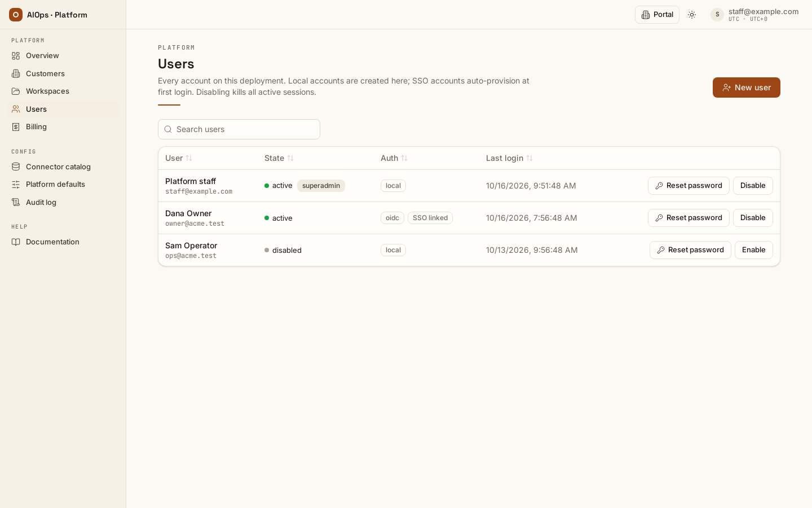Click the search magnifier icon
812x508 pixels.
point(168,129)
